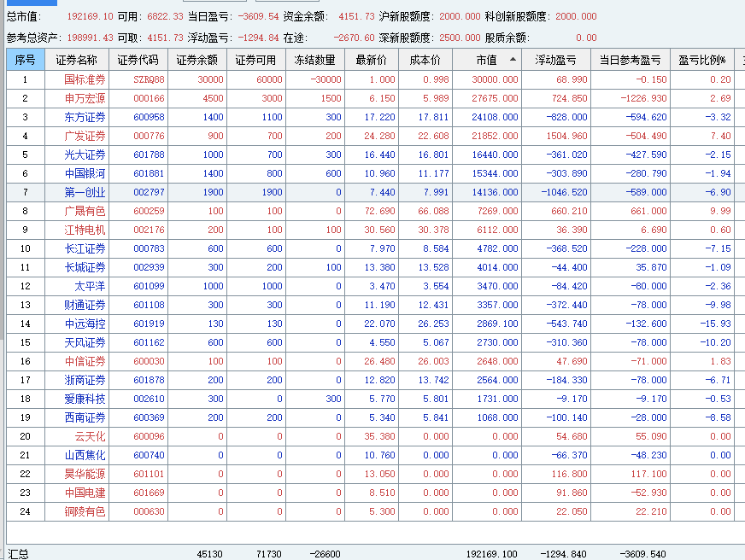Select the highlighted 第一创业 stock name
This screenshot has height=560, width=745.
(x=85, y=192)
